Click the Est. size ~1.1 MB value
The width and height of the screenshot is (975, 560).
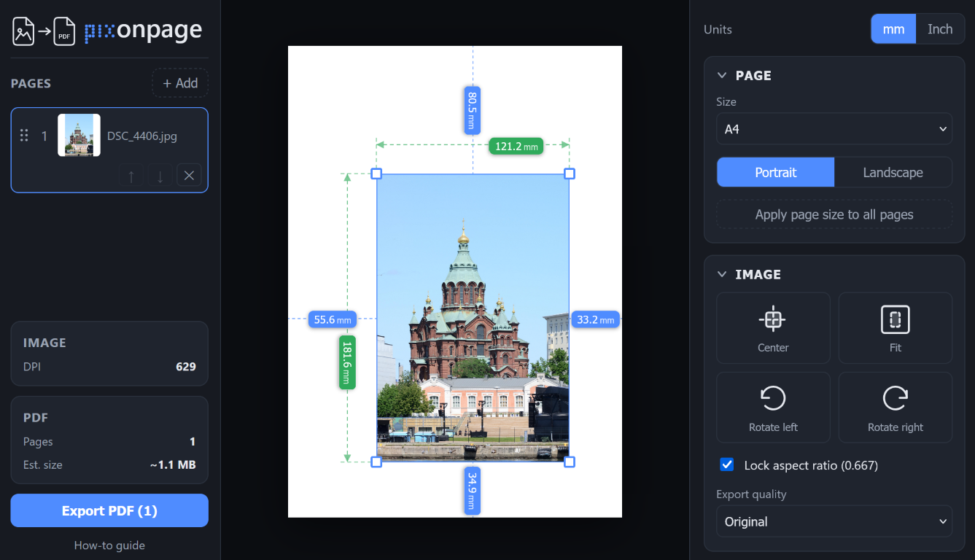click(173, 464)
